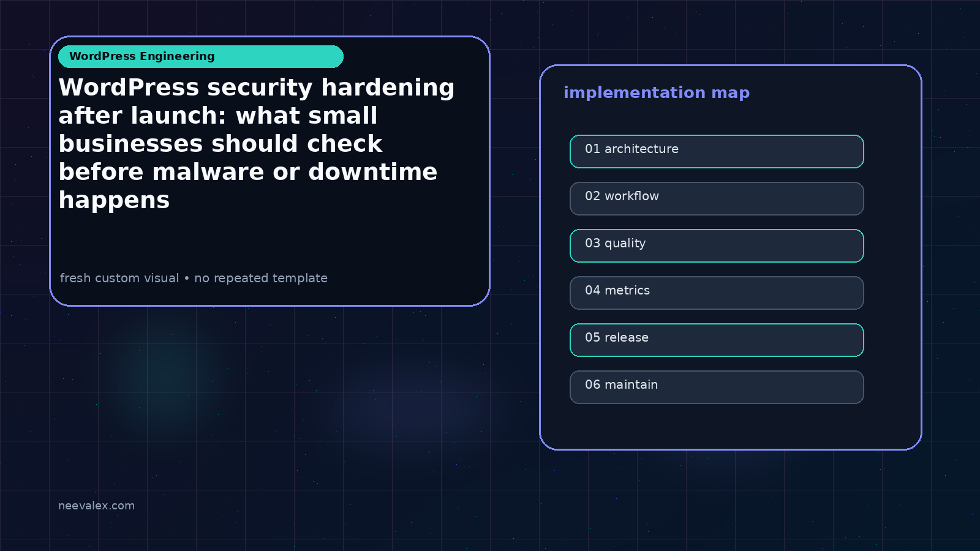Open the neevalex.com link
Screen dimensions: 980x551
(x=96, y=506)
